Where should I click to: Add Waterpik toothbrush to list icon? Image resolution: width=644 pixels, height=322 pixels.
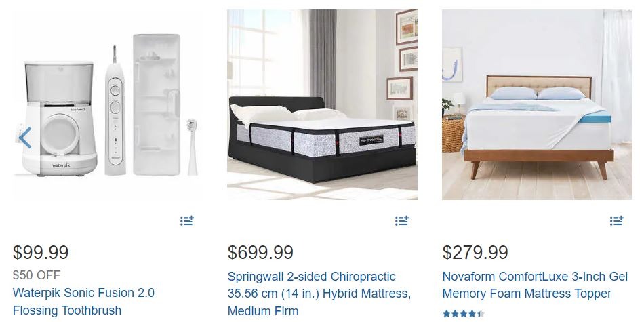187,220
